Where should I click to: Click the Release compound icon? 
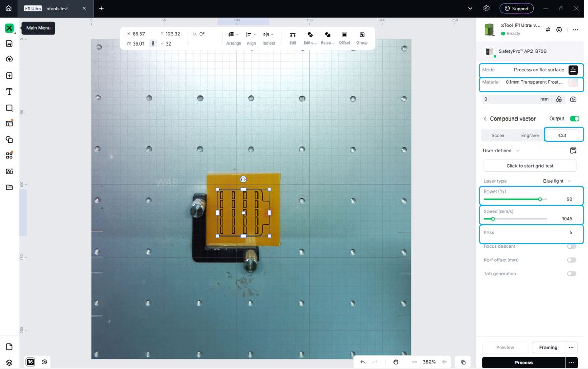pos(327,37)
